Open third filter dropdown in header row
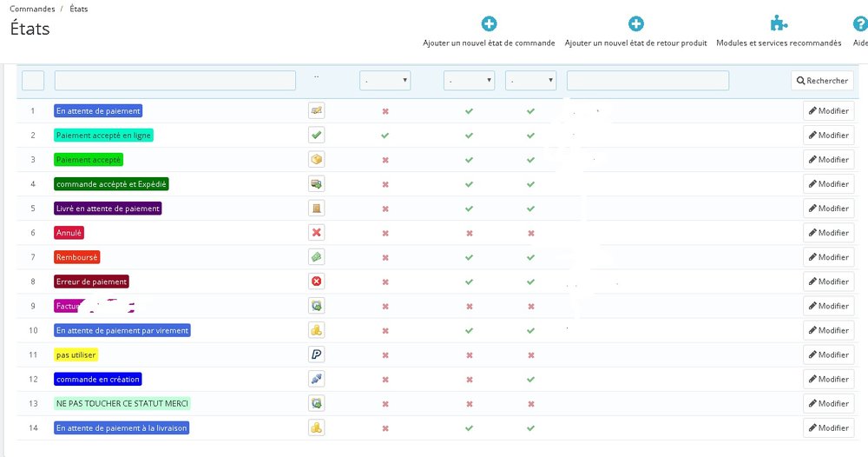 [x=530, y=80]
